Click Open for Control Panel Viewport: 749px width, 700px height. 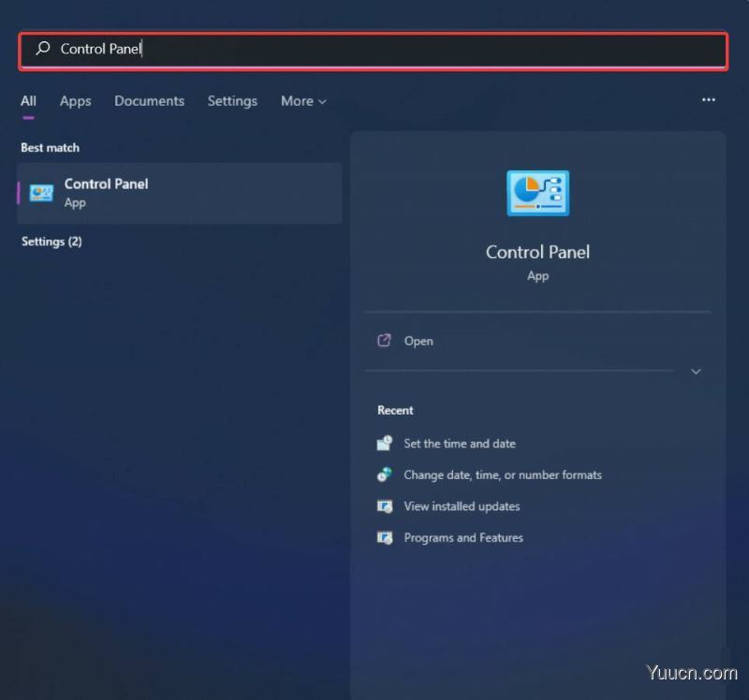click(419, 341)
